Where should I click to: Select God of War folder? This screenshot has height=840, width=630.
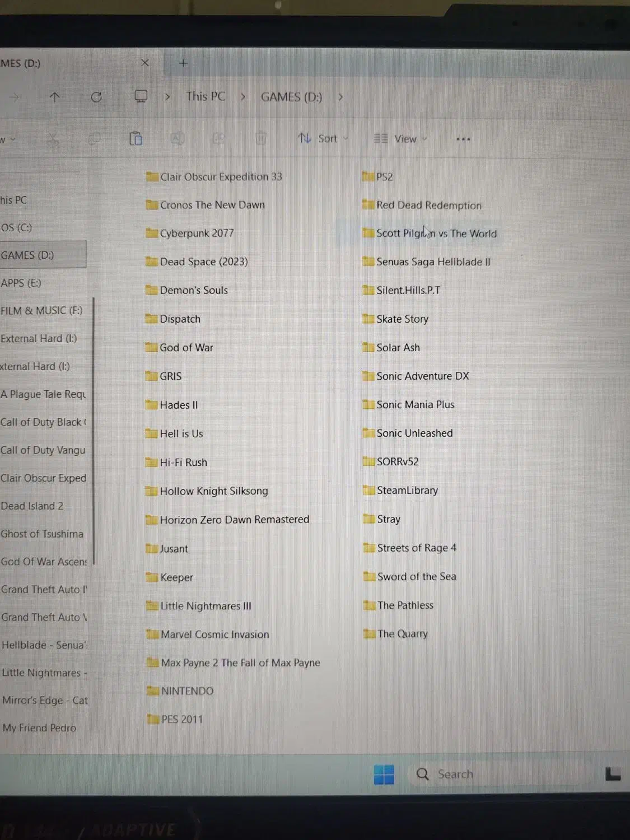pos(179,347)
